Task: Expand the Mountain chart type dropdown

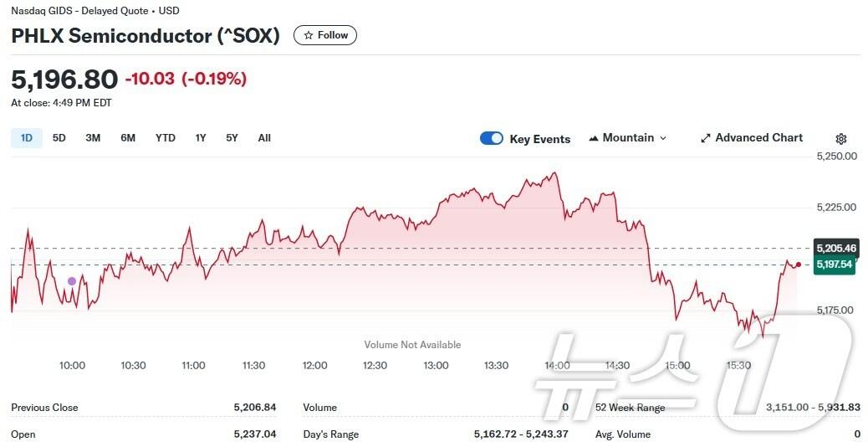Action: tap(663, 138)
